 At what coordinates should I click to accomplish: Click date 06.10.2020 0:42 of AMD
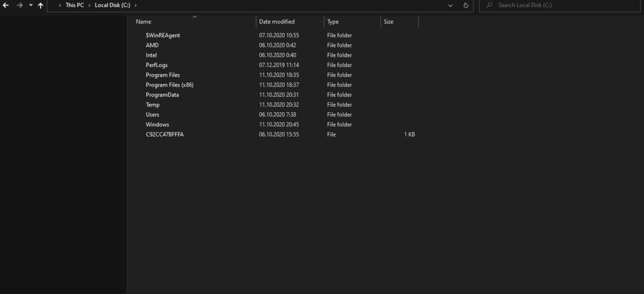(278, 45)
